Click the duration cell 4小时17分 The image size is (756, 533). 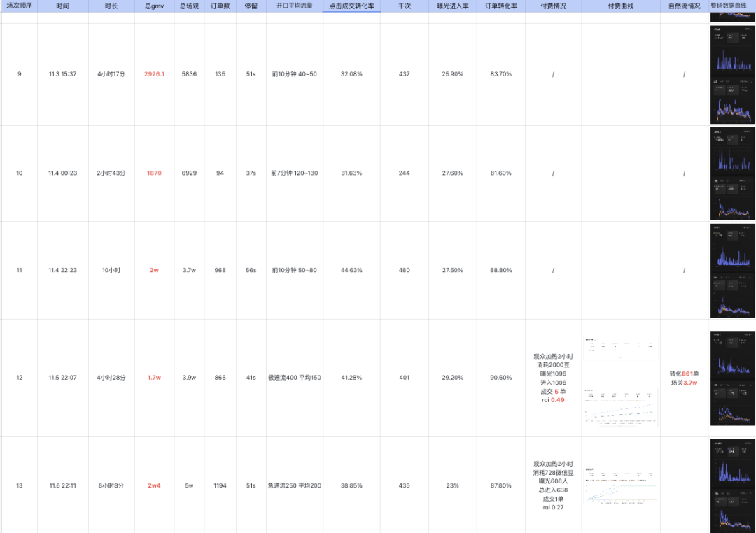click(x=111, y=74)
